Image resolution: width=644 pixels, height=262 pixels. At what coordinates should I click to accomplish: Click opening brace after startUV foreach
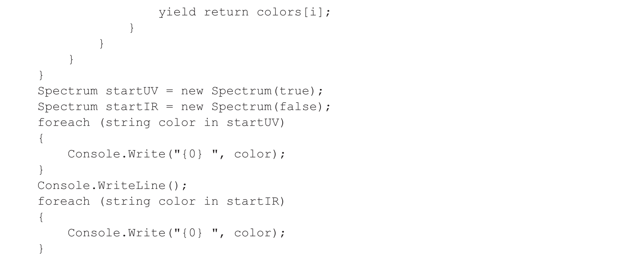click(x=41, y=139)
